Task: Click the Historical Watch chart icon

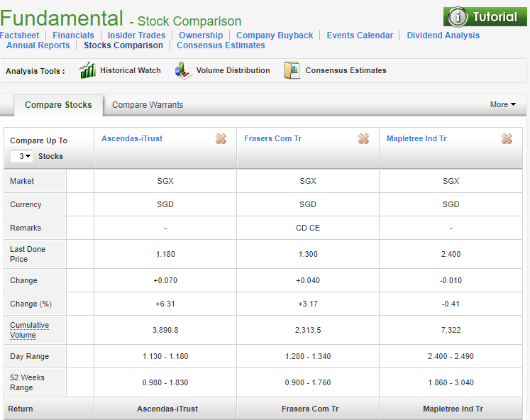Action: point(87,70)
